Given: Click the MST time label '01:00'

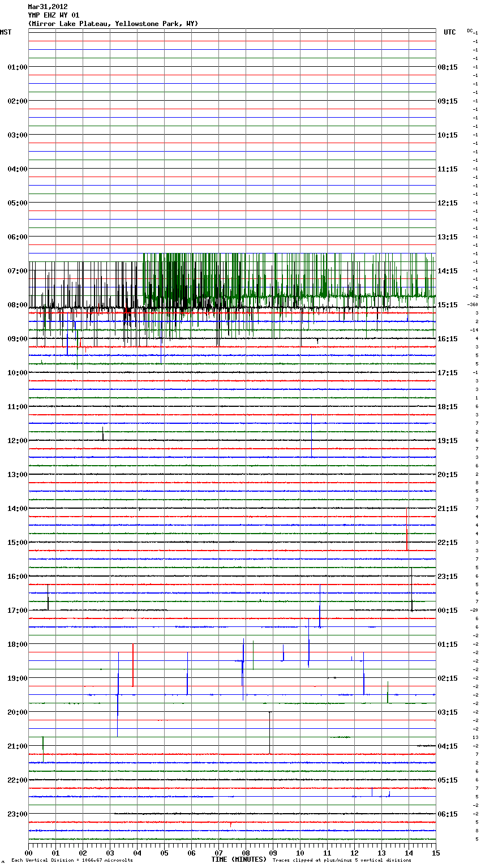Looking at the screenshot, I should click(18, 67).
